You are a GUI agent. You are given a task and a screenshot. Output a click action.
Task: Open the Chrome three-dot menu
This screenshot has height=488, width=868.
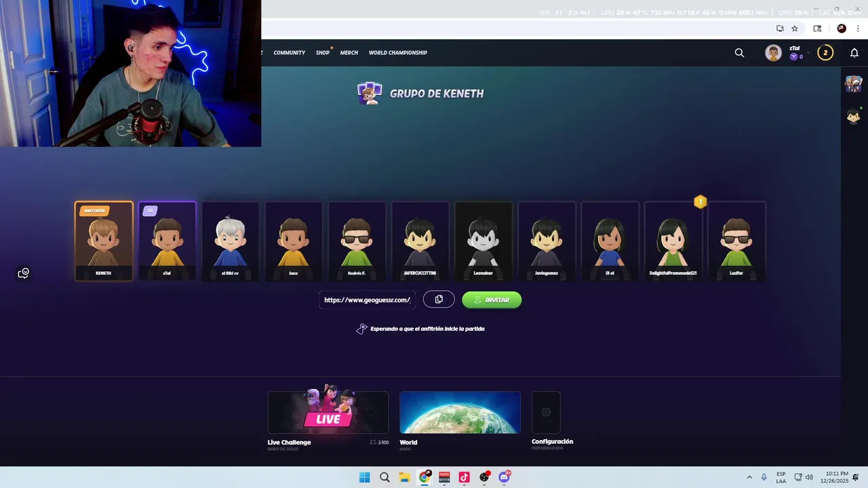point(858,28)
